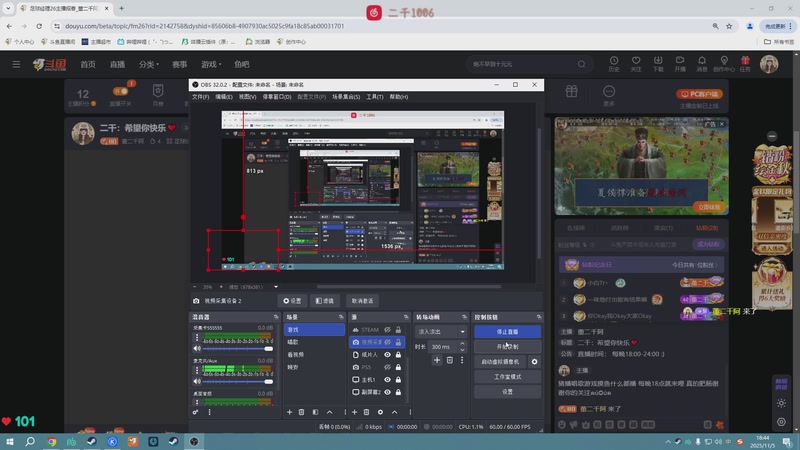Click the source 滤镜 filters button

(324, 301)
